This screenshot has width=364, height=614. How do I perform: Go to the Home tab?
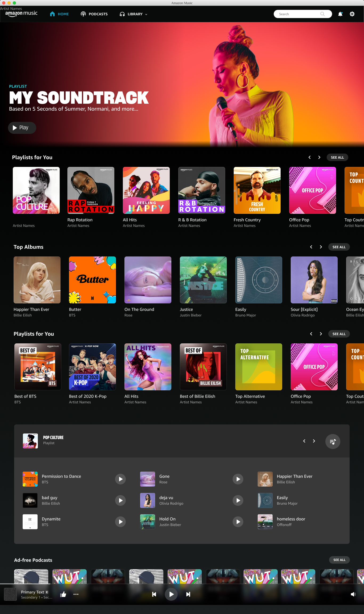click(59, 14)
